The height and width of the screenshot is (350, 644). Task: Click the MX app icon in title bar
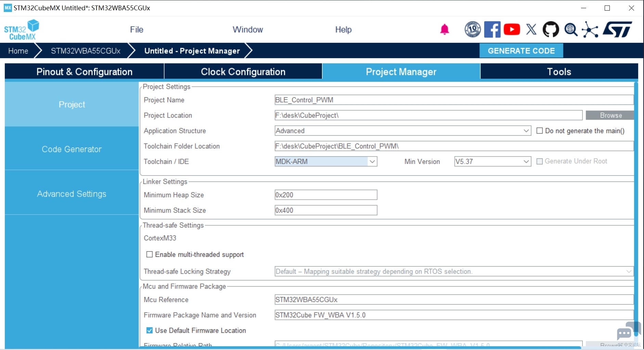[x=8, y=8]
